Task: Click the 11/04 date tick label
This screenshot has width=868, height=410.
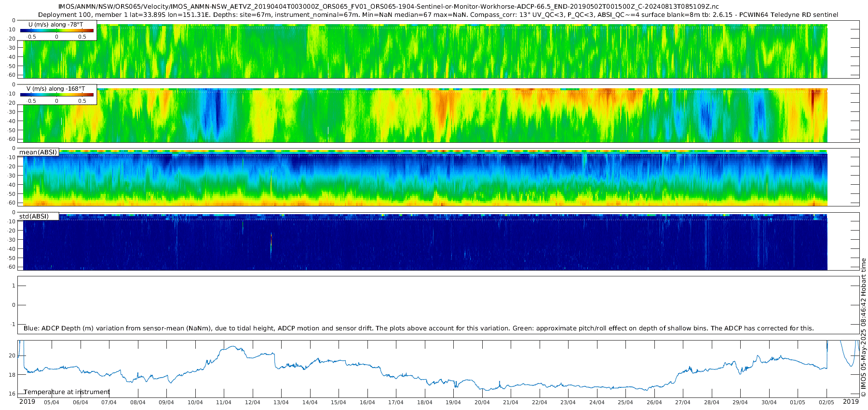Action: 224,403
